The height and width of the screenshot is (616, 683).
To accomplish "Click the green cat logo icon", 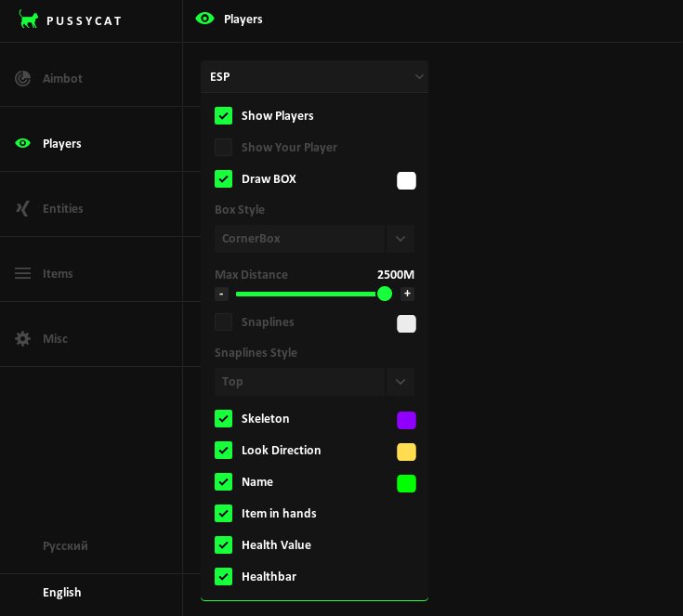I will 28,20.
